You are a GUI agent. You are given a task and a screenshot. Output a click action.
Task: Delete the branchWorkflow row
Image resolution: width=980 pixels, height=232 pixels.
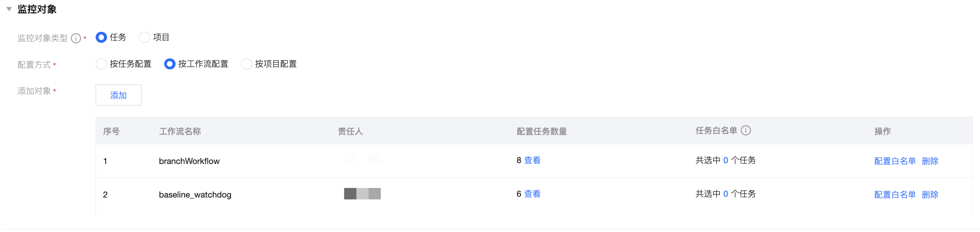[x=930, y=161]
